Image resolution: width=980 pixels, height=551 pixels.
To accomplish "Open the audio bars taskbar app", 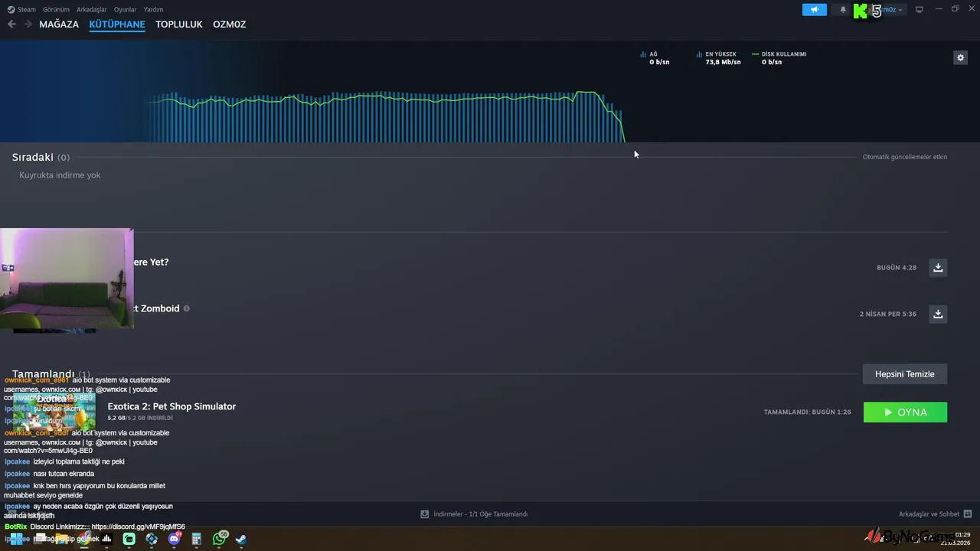I will click(107, 539).
